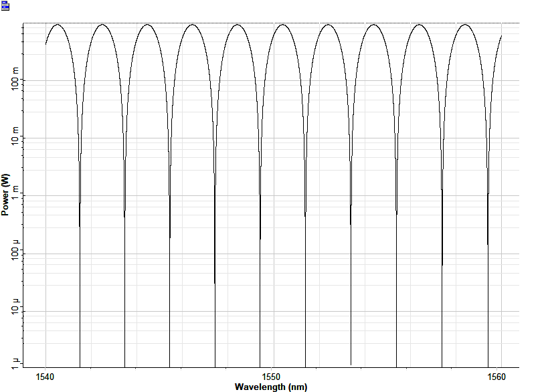Click the Power (W) axis title
Viewport: 544px width, 392px height.
(x=6, y=195)
